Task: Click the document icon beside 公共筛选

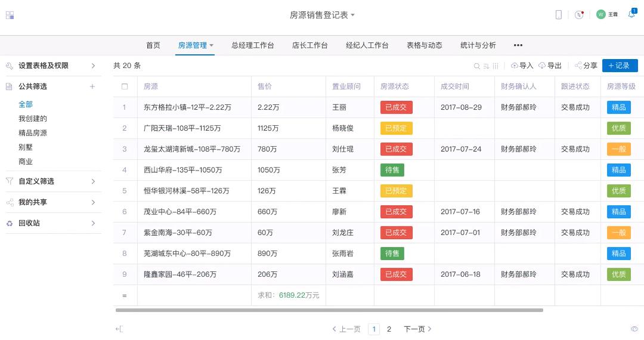Action: (9, 86)
